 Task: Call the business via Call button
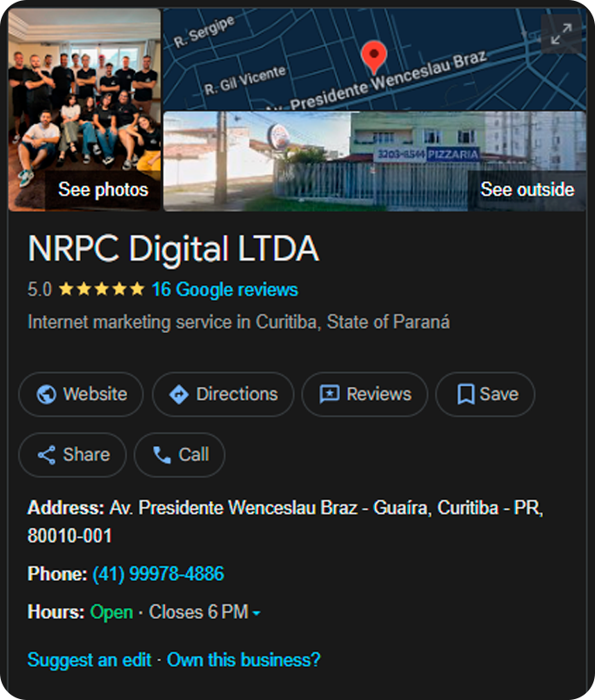click(179, 455)
